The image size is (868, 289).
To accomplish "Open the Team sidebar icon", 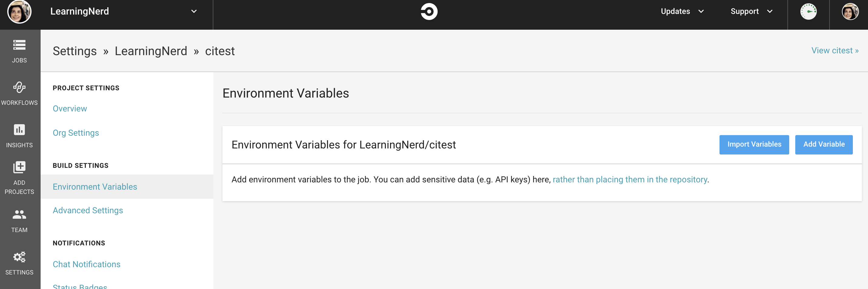I will pos(19,214).
